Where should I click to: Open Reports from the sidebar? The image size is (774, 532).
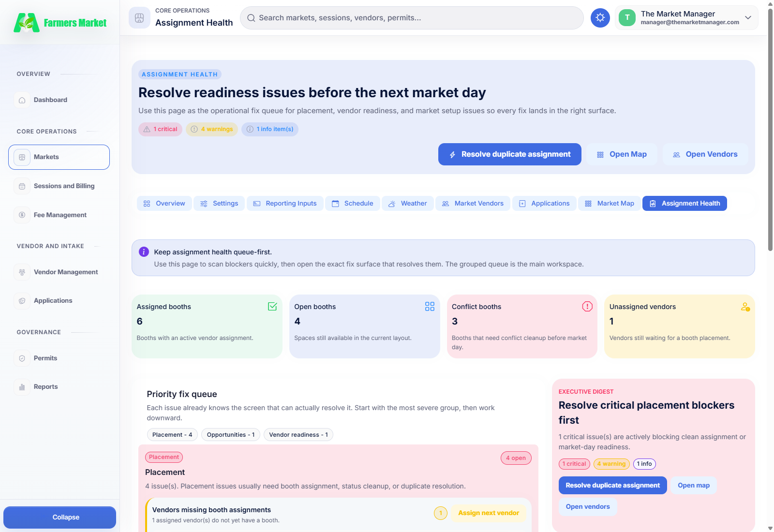point(45,386)
